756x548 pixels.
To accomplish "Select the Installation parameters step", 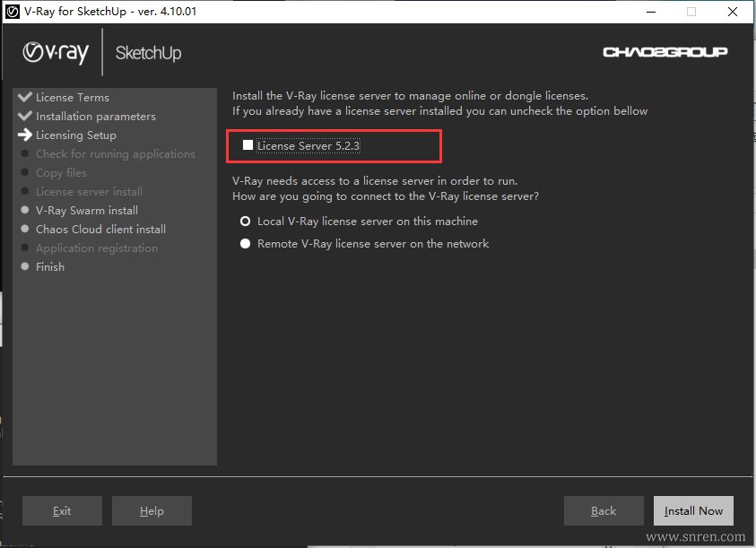I will pos(95,117).
